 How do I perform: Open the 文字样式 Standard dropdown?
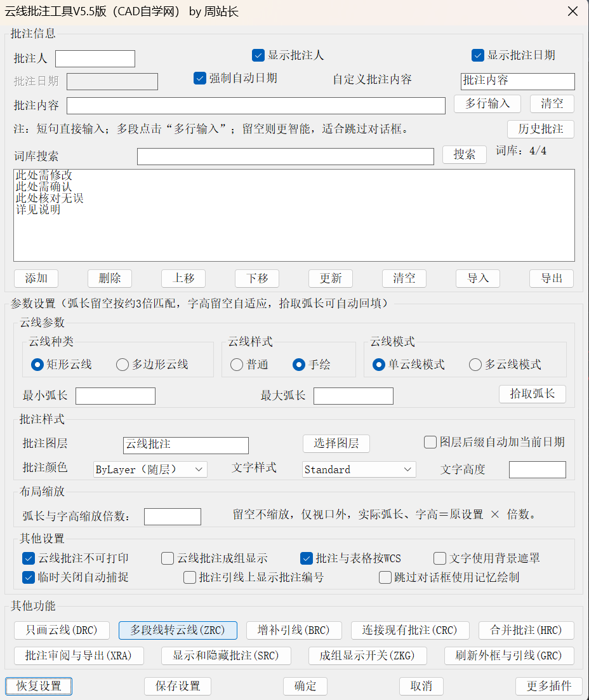tap(359, 469)
